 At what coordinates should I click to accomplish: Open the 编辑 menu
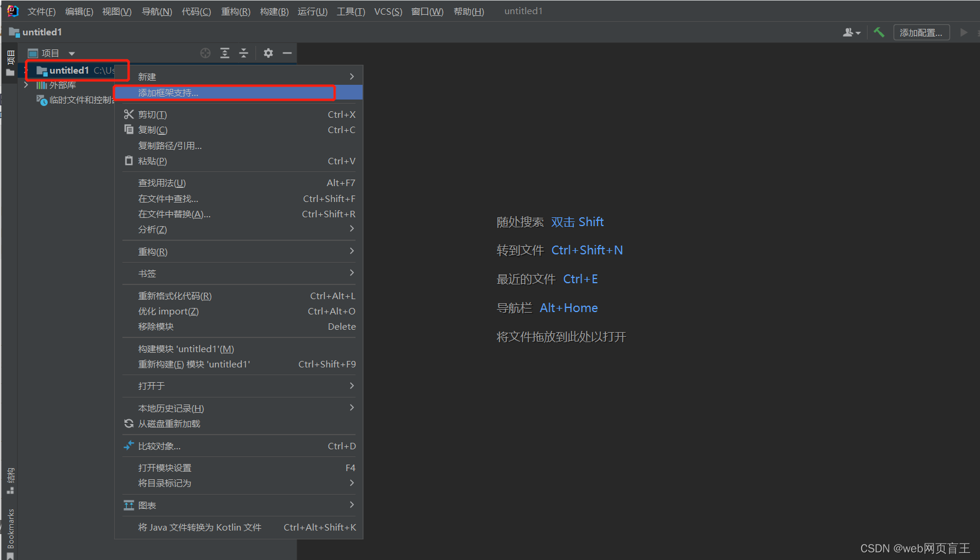pos(79,11)
